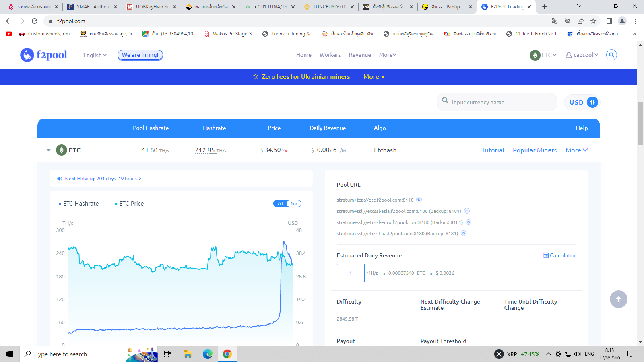Viewport: 644px width, 362px height.
Task: Show more bookmarks with the chevron
Action: pos(635,34)
